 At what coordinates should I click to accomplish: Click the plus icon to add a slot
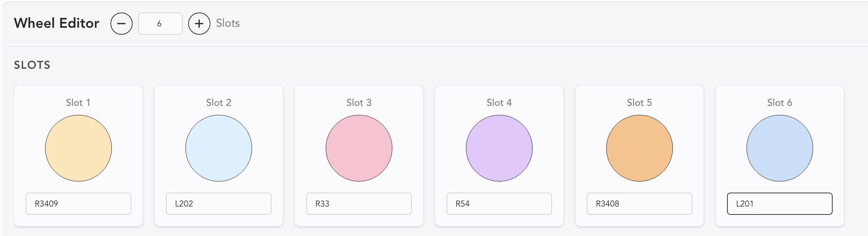click(199, 24)
